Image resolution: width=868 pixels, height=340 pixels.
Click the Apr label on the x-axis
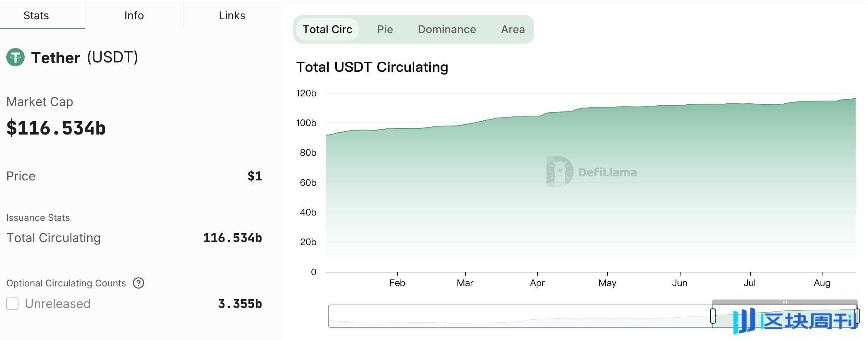tap(537, 283)
